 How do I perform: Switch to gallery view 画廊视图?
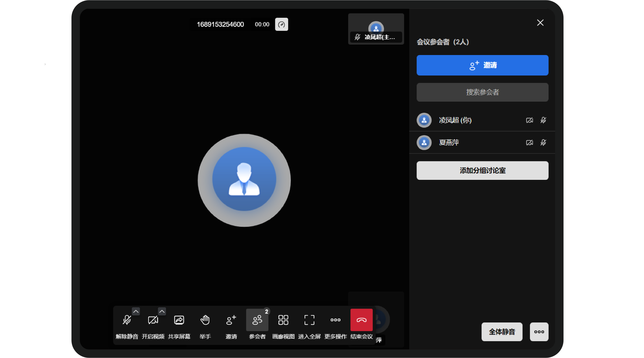[x=283, y=324]
